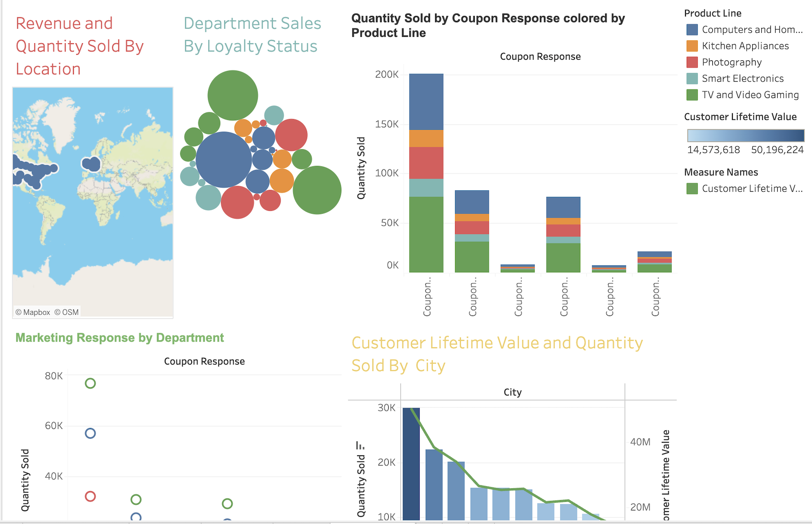
Task: Select the Computers and Home legend swatch
Action: (x=692, y=30)
